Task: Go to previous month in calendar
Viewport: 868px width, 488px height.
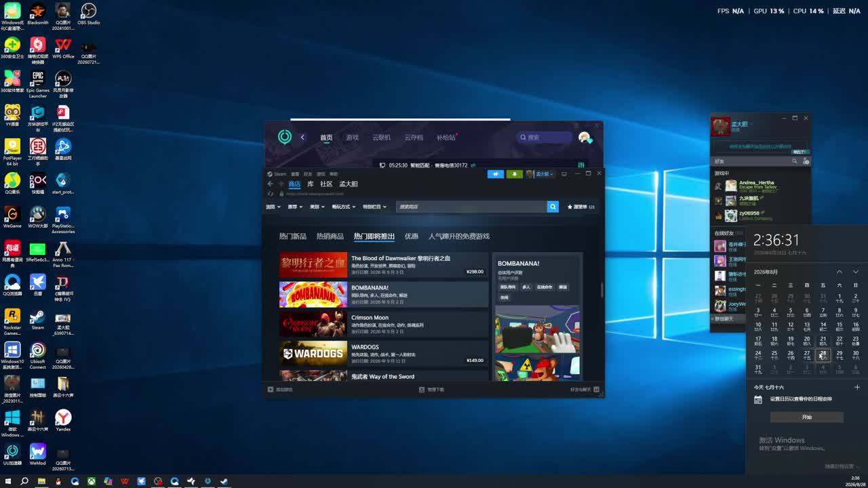Action: (x=840, y=272)
